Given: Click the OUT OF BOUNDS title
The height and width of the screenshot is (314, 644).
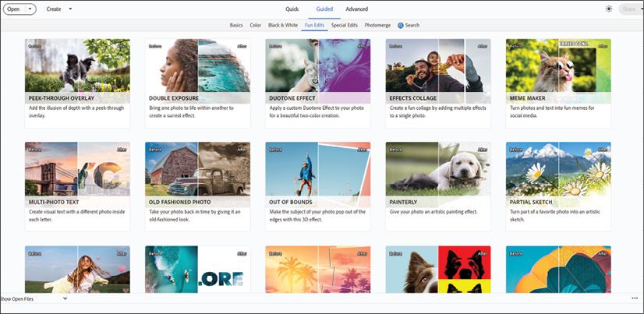Looking at the screenshot, I should (291, 203).
